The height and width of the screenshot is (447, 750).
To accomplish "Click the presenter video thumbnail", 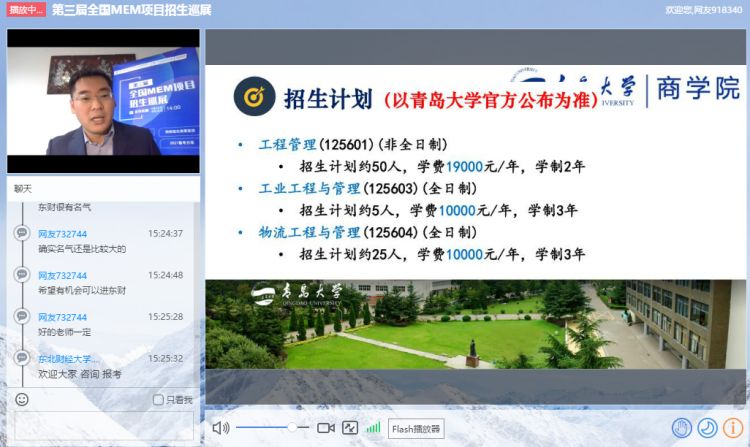I will (x=103, y=101).
